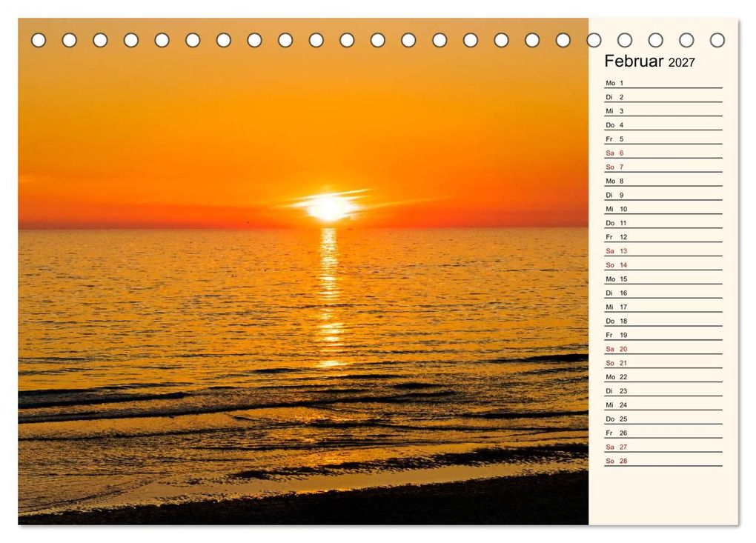Select the 'Mi 17' calendar row
The width and height of the screenshot is (756, 543).
[x=663, y=307]
